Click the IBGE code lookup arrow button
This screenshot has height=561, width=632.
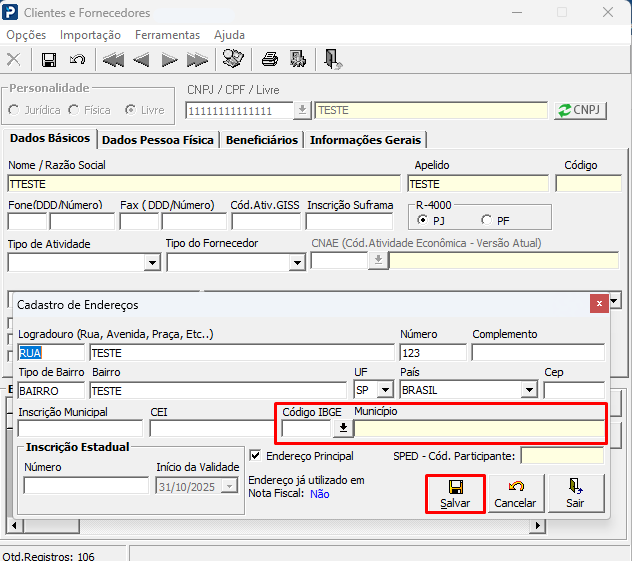pos(343,428)
